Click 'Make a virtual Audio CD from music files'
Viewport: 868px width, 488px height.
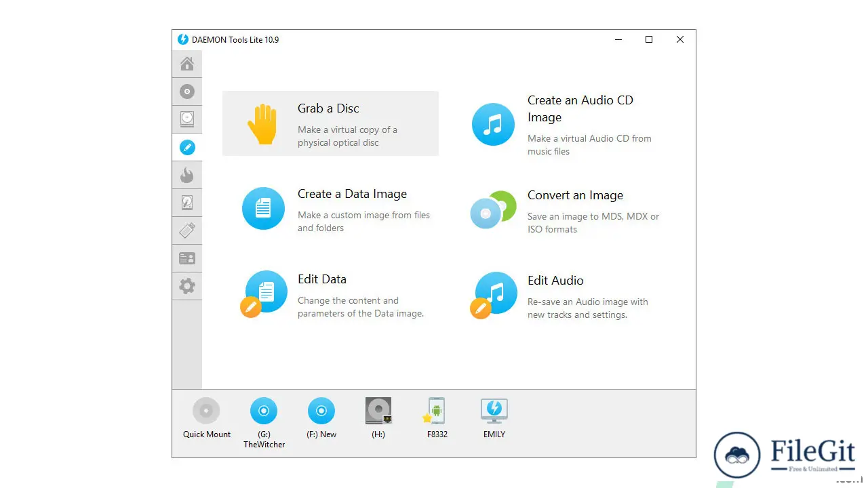click(x=589, y=145)
